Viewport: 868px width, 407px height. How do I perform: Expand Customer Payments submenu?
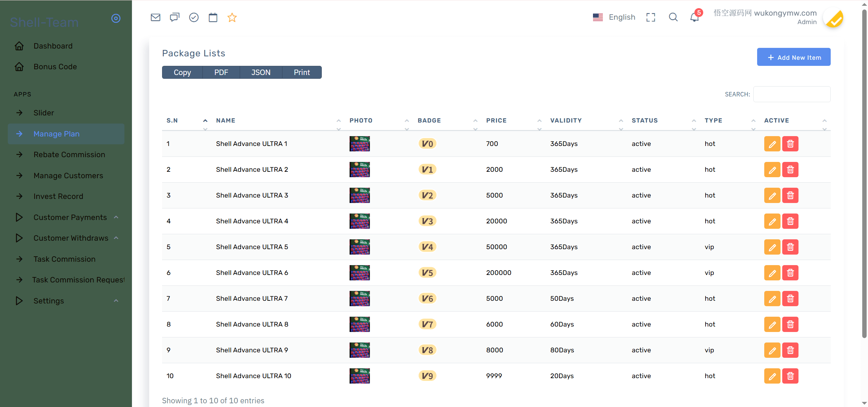click(x=70, y=217)
